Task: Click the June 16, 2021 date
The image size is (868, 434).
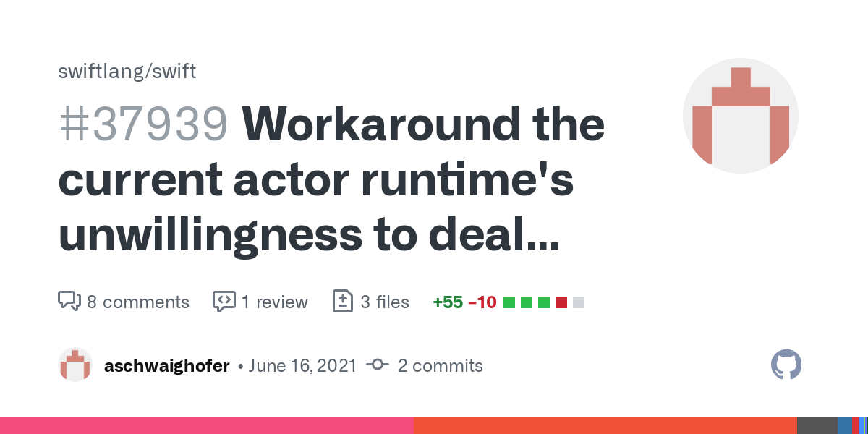Action: click(x=302, y=366)
